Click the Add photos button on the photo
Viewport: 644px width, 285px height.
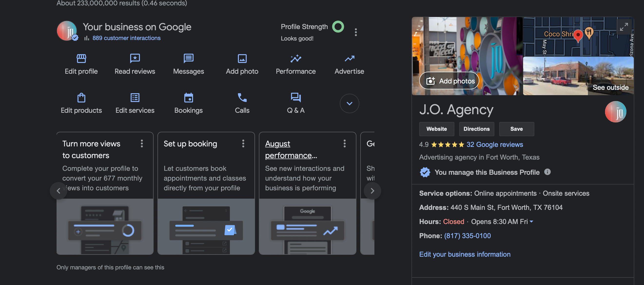pos(449,81)
